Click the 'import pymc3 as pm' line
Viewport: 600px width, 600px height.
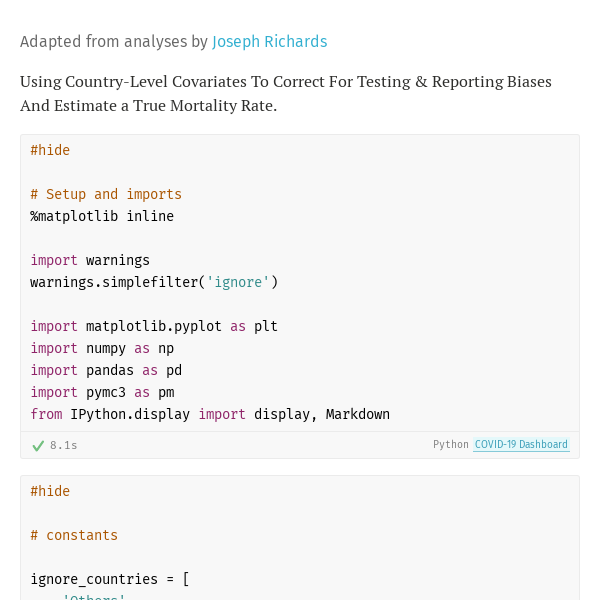point(102,392)
